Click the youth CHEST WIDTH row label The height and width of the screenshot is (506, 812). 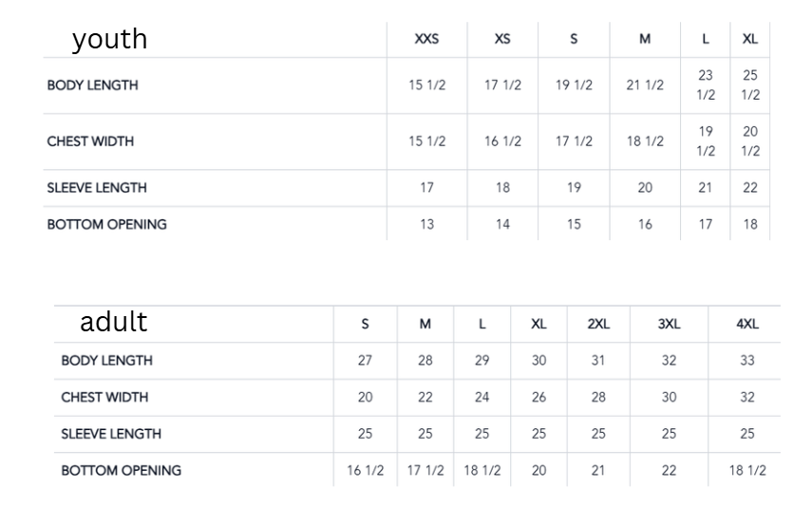(x=90, y=141)
